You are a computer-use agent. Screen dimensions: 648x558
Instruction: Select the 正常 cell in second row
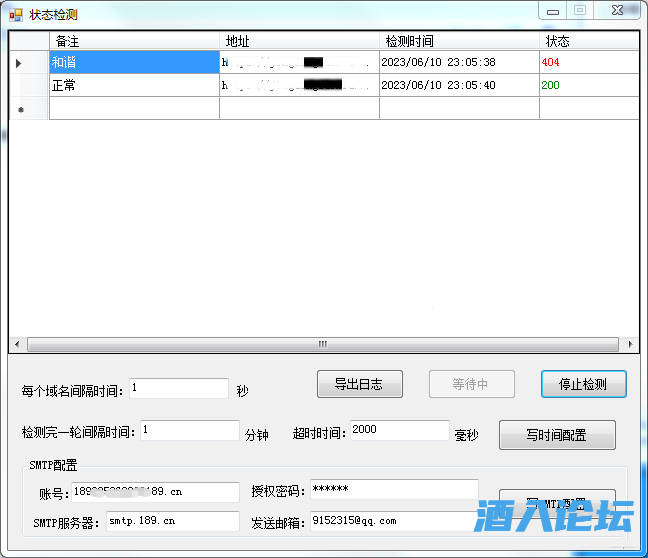point(134,85)
